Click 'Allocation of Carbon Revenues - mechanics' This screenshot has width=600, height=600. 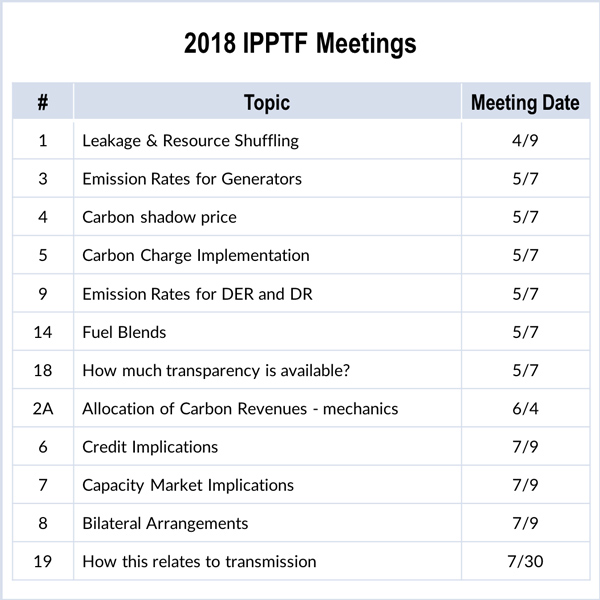240,408
